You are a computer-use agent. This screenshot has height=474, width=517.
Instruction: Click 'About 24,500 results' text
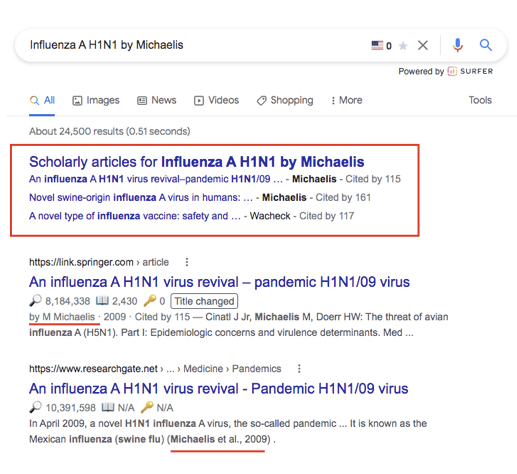(109, 131)
